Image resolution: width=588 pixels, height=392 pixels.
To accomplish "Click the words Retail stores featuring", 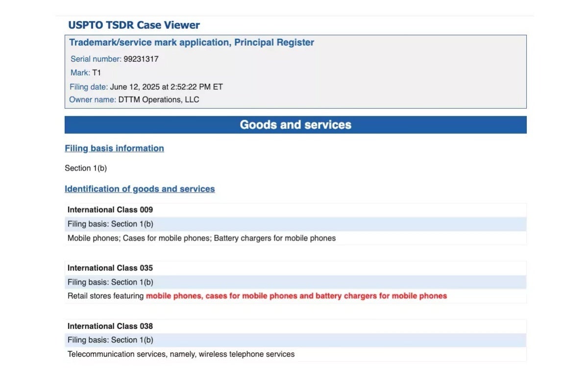I will pos(106,296).
